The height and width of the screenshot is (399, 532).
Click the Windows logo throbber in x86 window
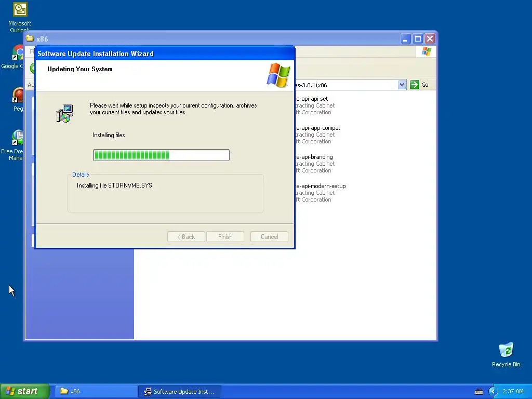[426, 51]
